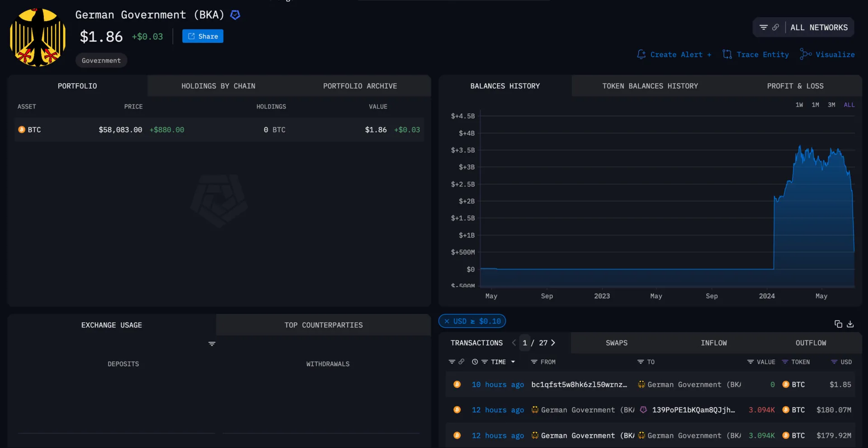The image size is (868, 448).
Task: Click the download transactions icon
Action: [850, 324]
